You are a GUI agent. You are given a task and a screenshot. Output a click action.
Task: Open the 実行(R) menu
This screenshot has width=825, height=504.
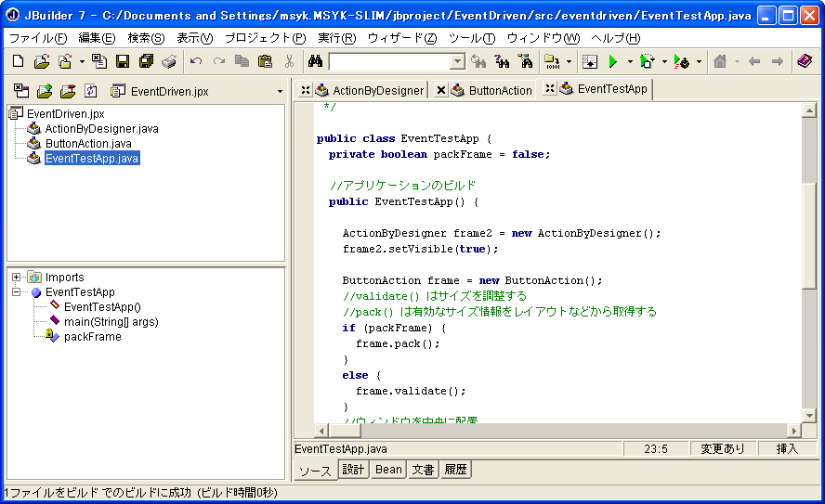336,38
